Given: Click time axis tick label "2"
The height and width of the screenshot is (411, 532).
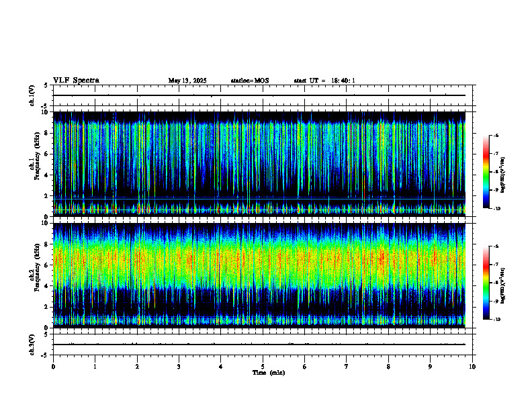Looking at the screenshot, I should [x=137, y=367].
